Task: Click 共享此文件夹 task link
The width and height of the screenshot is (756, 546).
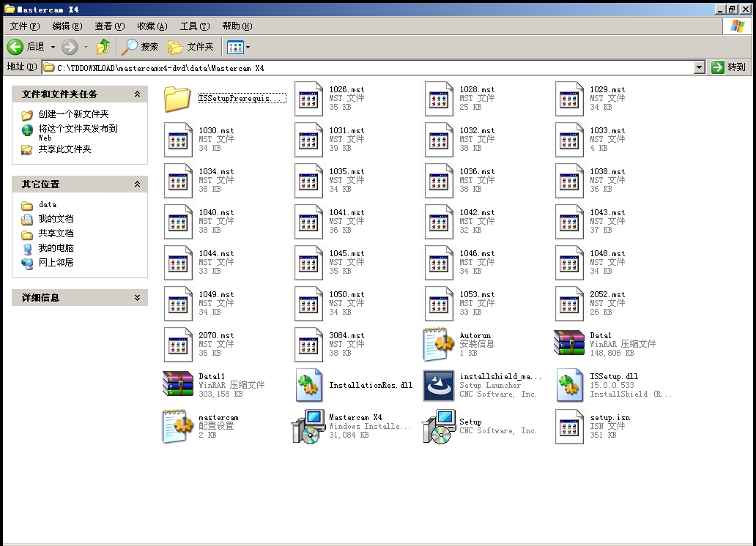Action: [x=64, y=149]
